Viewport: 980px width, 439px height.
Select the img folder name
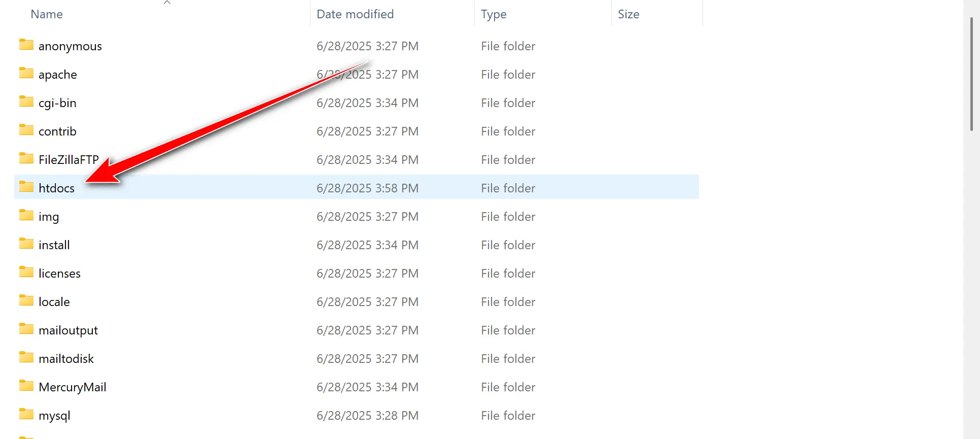click(49, 217)
